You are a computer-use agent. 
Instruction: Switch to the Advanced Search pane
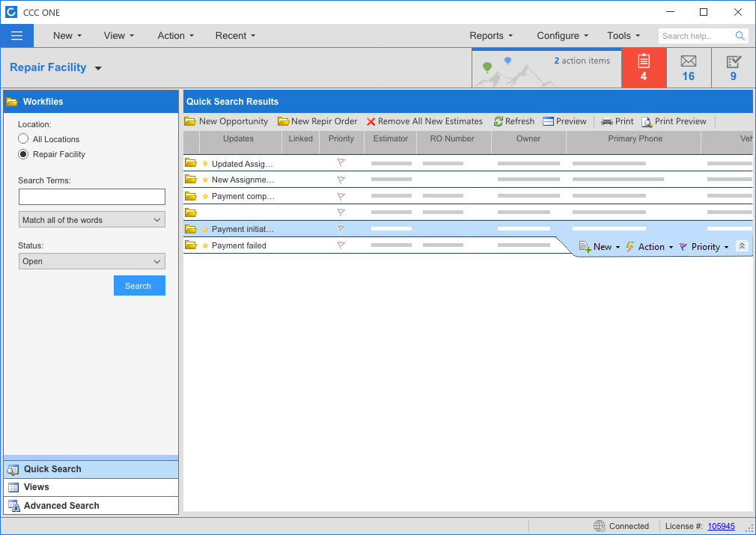click(x=91, y=506)
